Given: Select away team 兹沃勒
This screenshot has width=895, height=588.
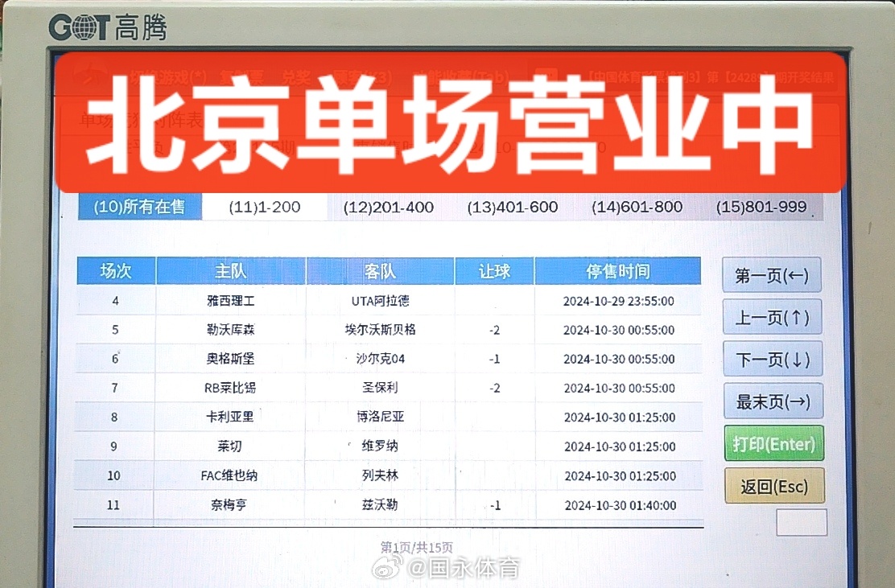Looking at the screenshot, I should [x=380, y=504].
